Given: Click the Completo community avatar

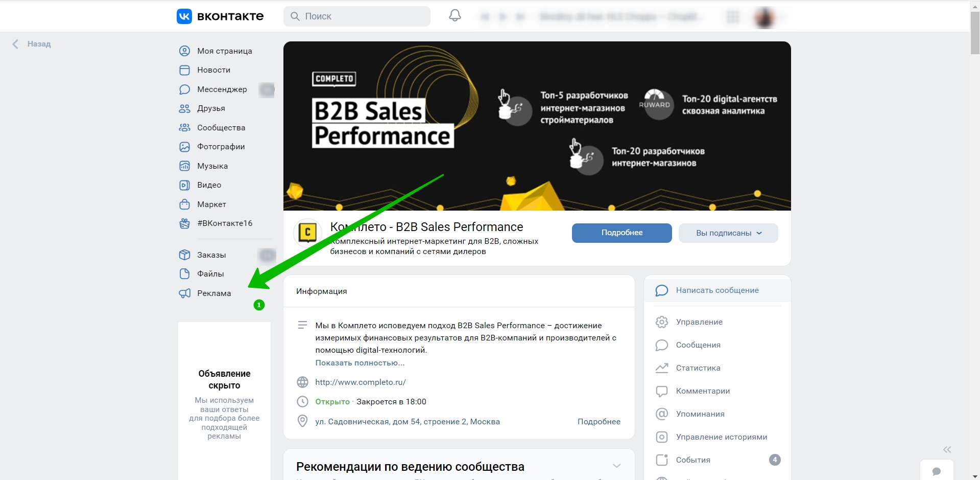Looking at the screenshot, I should pyautogui.click(x=307, y=233).
